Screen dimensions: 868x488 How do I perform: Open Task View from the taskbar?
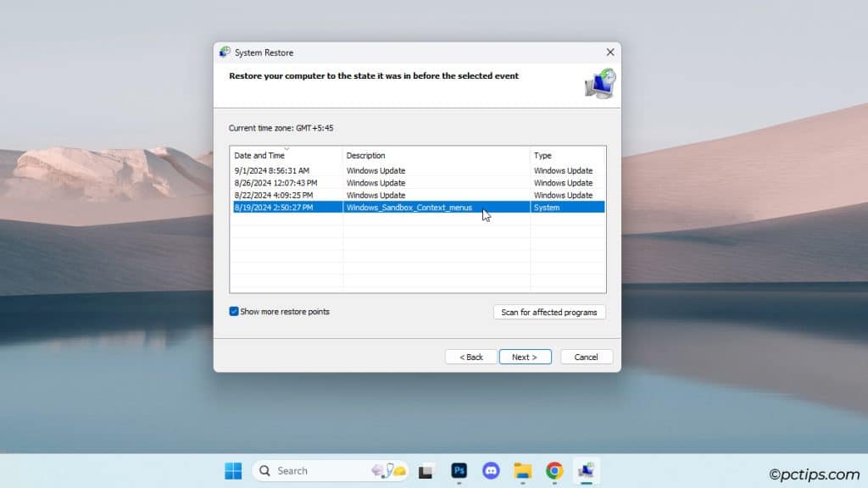coord(426,471)
